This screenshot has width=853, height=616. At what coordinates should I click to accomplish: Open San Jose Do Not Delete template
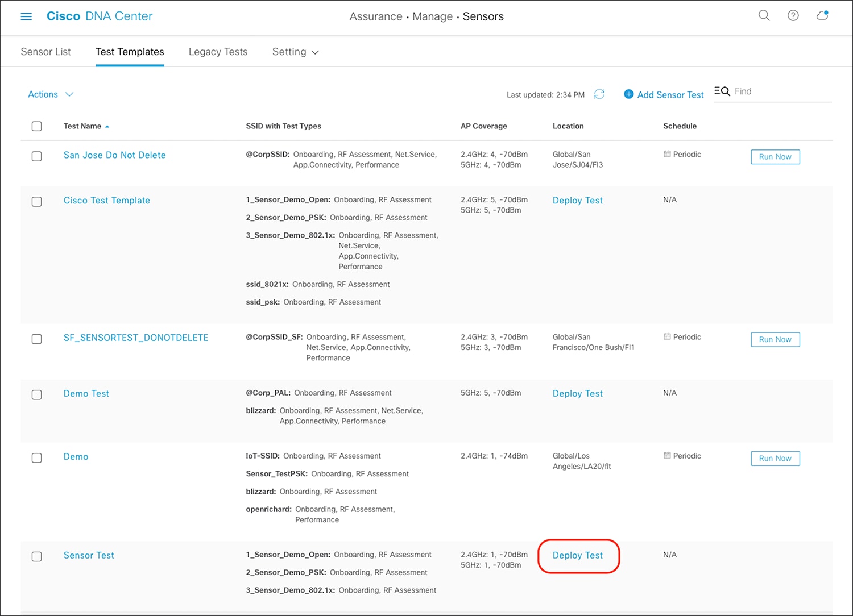114,155
